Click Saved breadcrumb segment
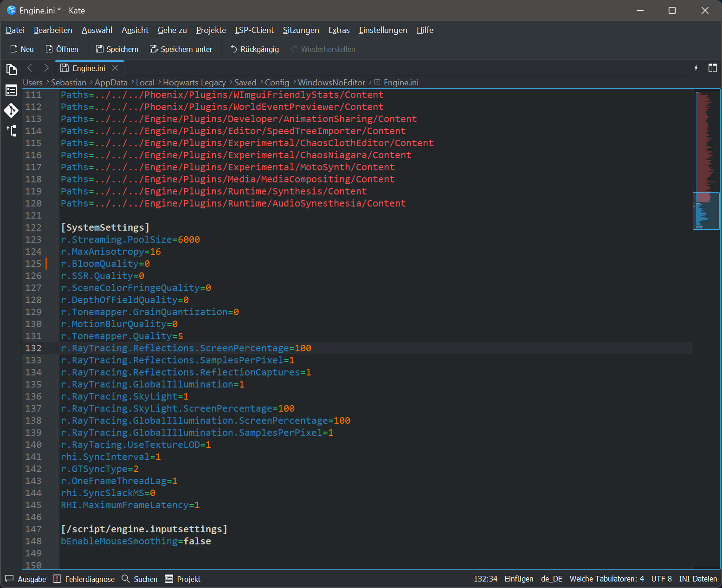 point(245,83)
